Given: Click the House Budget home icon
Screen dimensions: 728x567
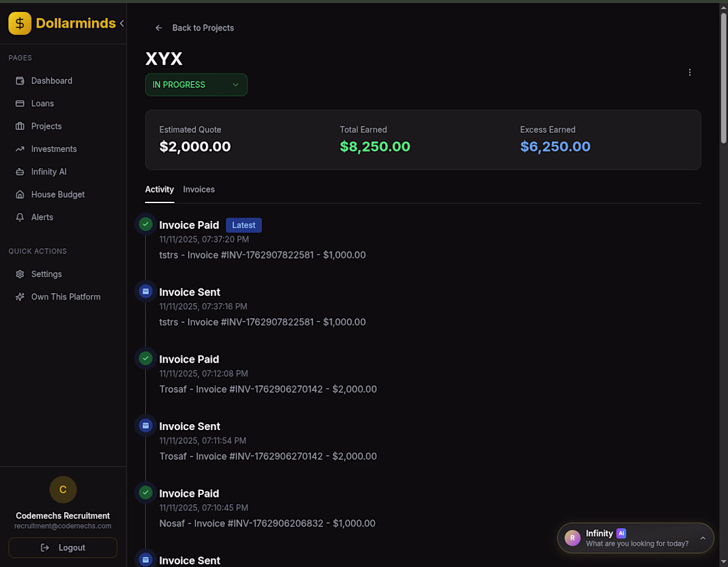Looking at the screenshot, I should click(x=20, y=195).
